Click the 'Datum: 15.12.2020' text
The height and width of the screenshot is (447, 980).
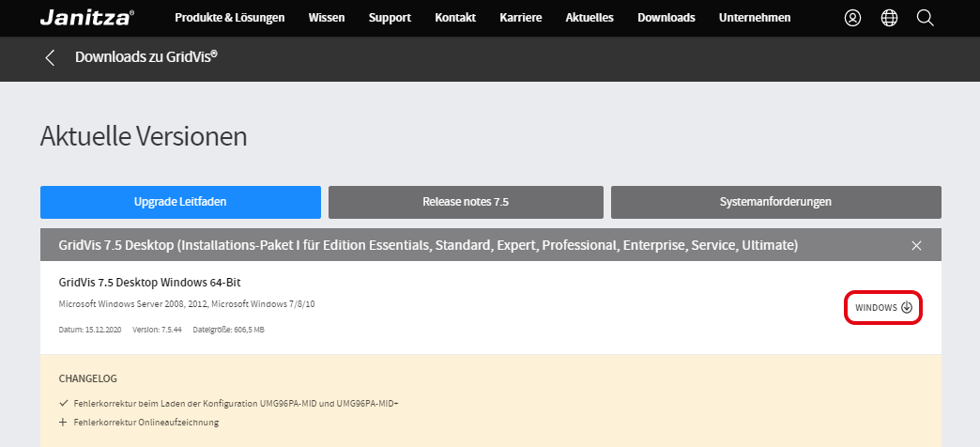[90, 330]
